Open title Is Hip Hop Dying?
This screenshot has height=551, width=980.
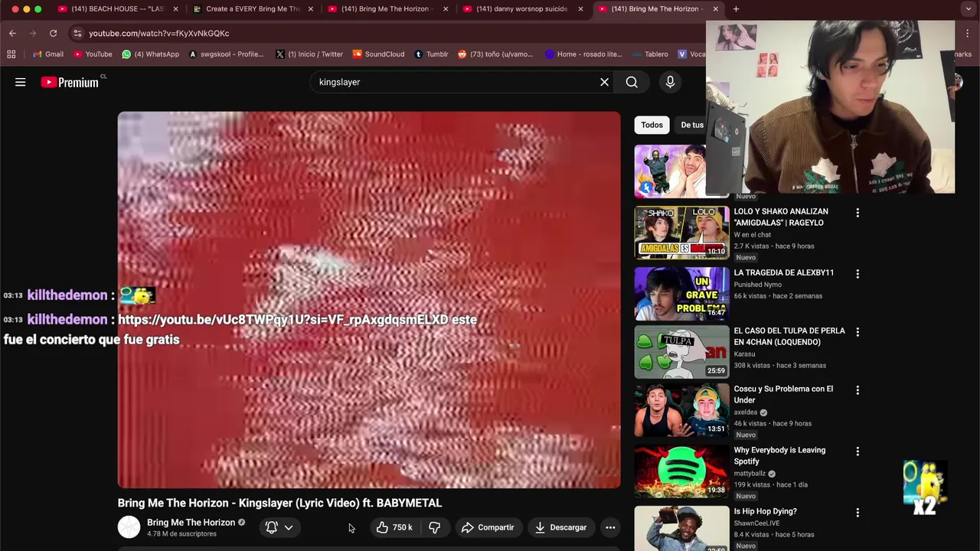click(765, 511)
